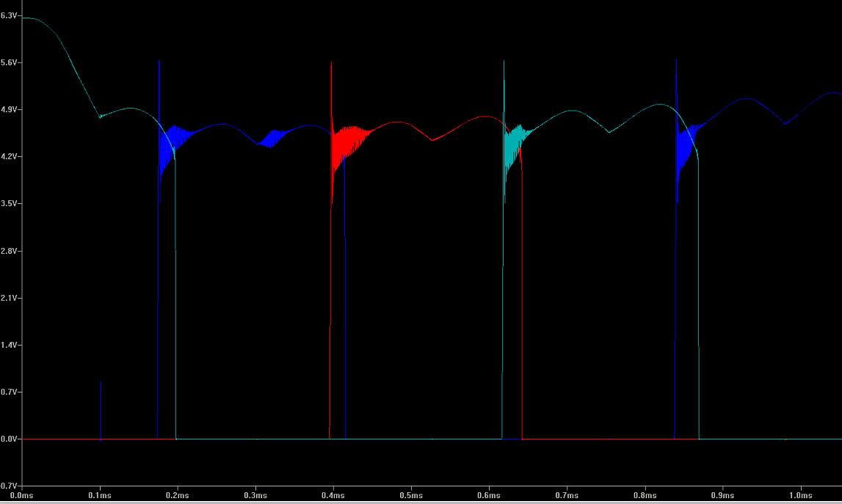Click the 0.4ms time axis label
Screen dimensions: 842x504
[333, 495]
